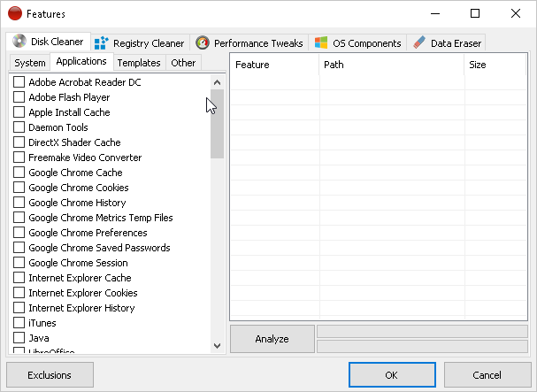Check the Daemon Tools option
The width and height of the screenshot is (537, 392).
pos(19,127)
